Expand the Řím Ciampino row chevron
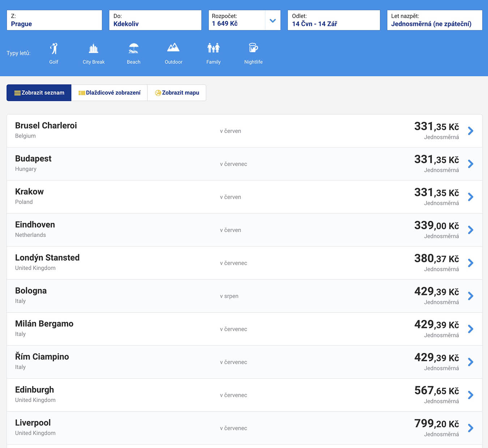This screenshot has height=448, width=488. pos(471,362)
